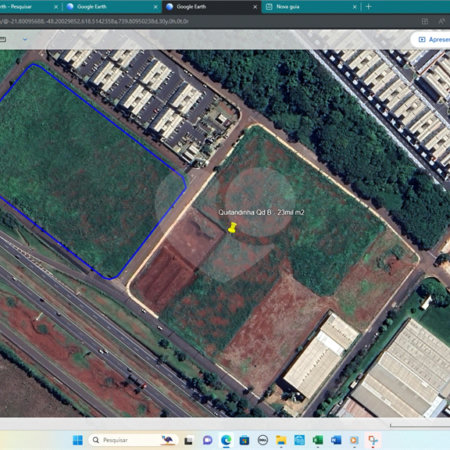Open the Dell app taskbar icon
The width and height of the screenshot is (450, 450).
coord(263,440)
